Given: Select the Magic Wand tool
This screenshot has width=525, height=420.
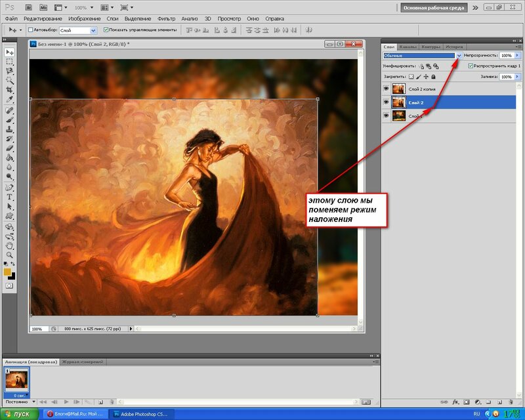Looking at the screenshot, I should [x=9, y=80].
